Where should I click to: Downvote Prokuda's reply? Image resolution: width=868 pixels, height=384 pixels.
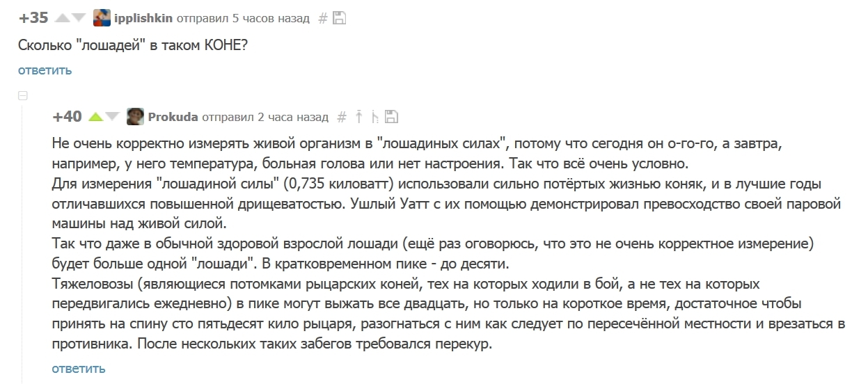(113, 116)
